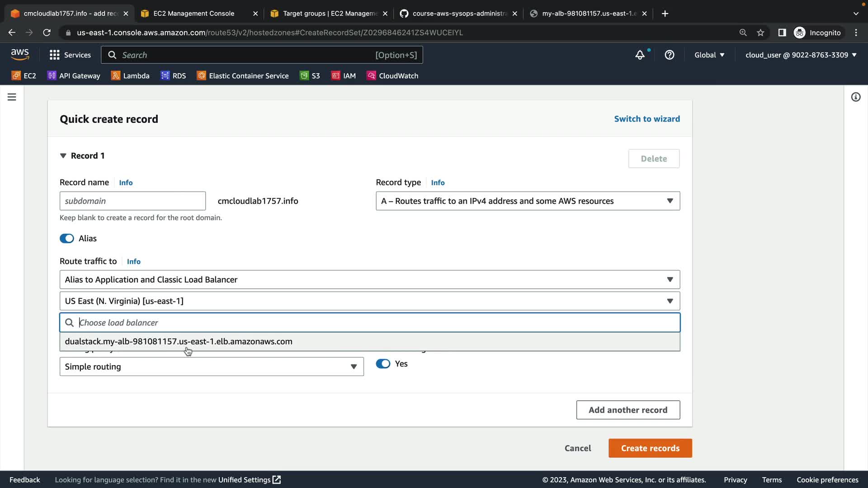Open the EC2 shortcut in favorites bar
The height and width of the screenshot is (488, 868).
pos(24,76)
